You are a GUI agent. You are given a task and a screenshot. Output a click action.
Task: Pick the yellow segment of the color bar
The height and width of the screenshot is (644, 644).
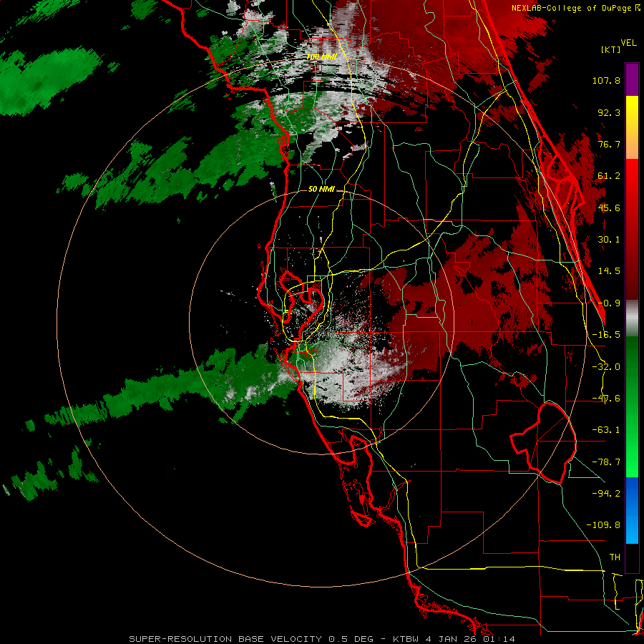(632, 112)
